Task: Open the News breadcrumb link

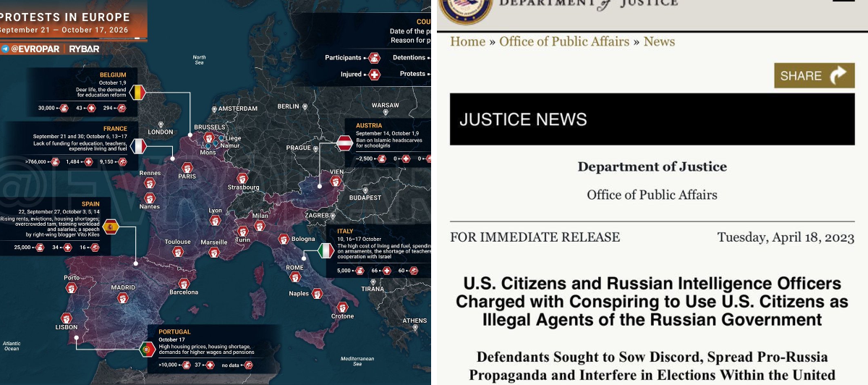Action: (x=659, y=41)
